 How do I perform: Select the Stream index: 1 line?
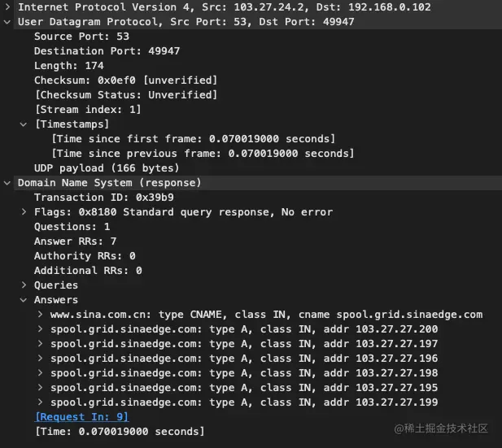click(88, 110)
